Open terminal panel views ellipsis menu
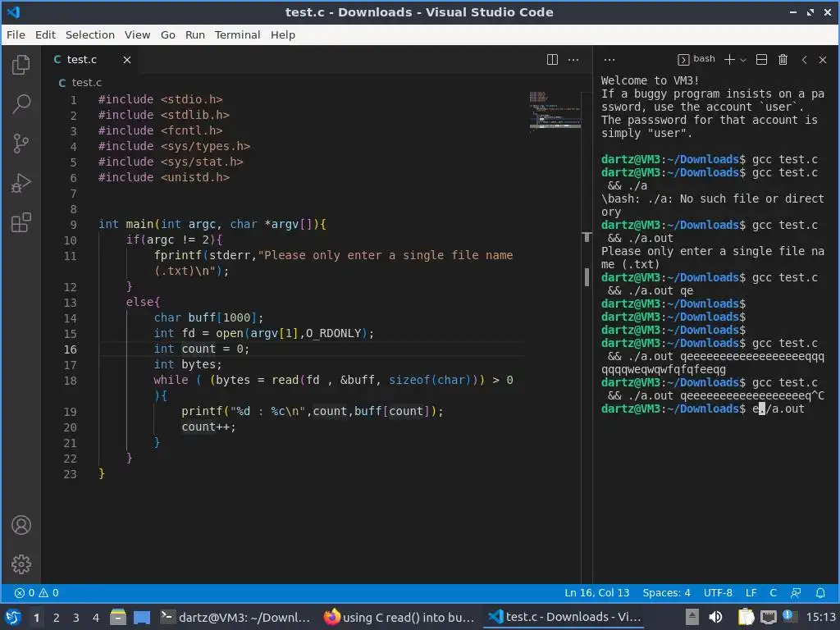 609,59
